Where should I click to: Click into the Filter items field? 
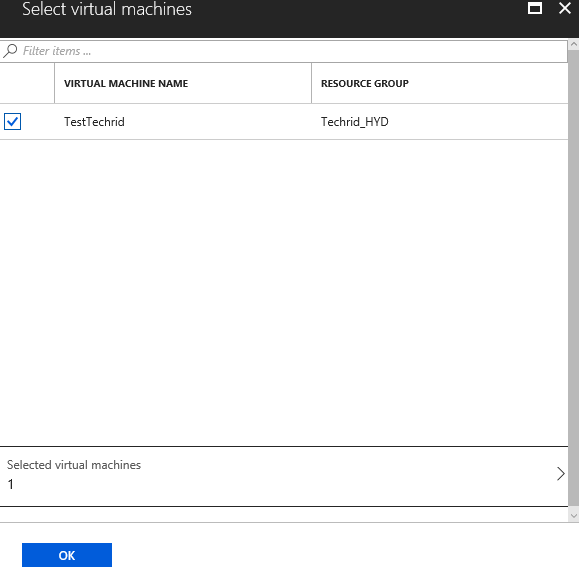click(x=284, y=51)
